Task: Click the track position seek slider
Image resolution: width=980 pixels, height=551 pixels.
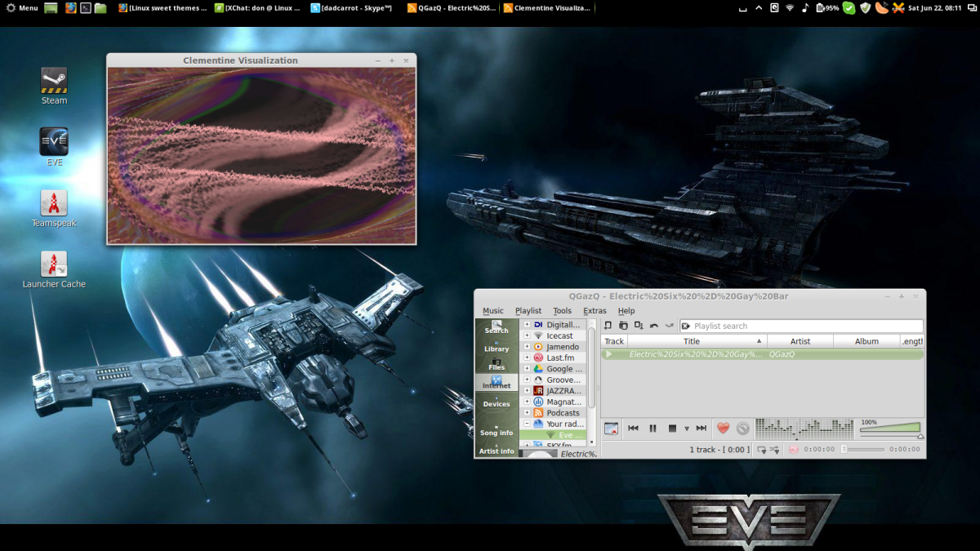Action: point(862,449)
